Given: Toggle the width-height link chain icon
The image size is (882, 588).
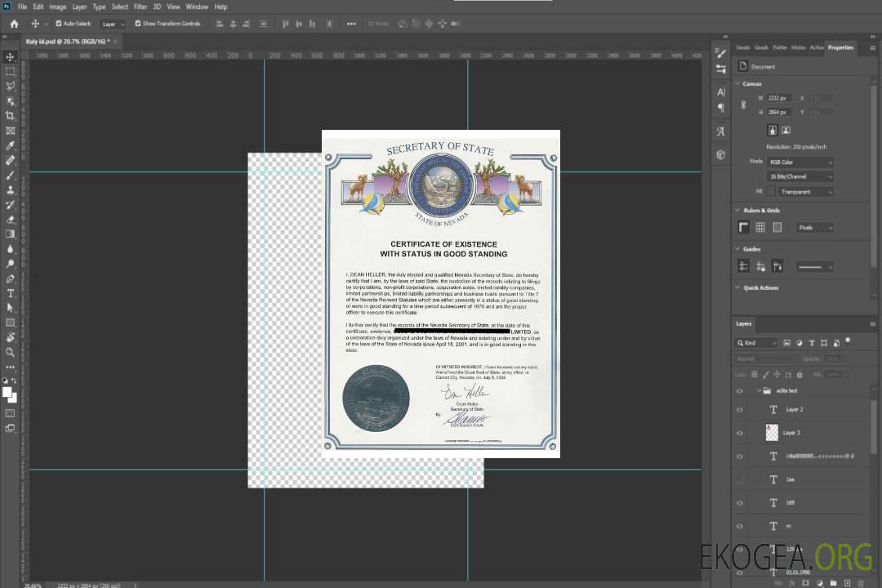Looking at the screenshot, I should click(743, 105).
